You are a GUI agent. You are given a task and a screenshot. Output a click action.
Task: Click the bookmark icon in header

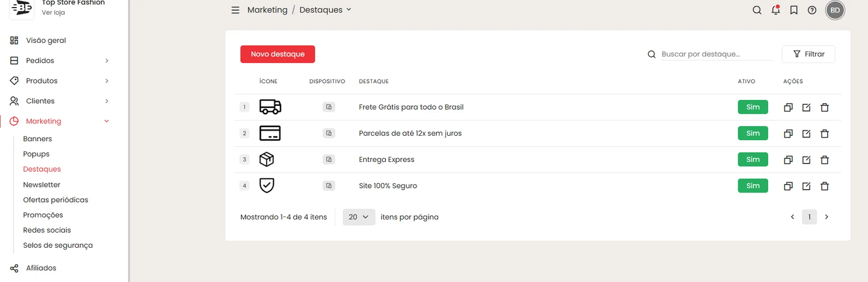794,10
